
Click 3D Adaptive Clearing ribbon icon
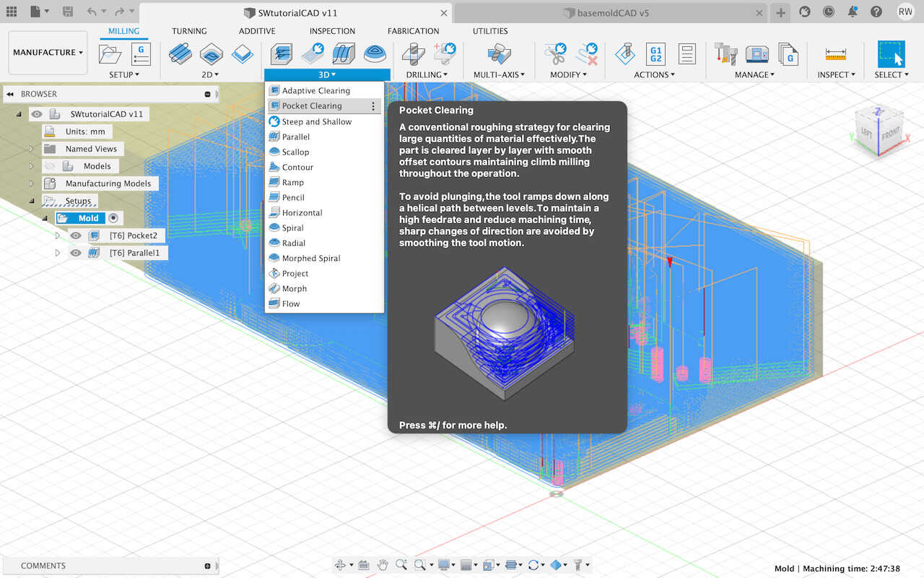point(282,53)
